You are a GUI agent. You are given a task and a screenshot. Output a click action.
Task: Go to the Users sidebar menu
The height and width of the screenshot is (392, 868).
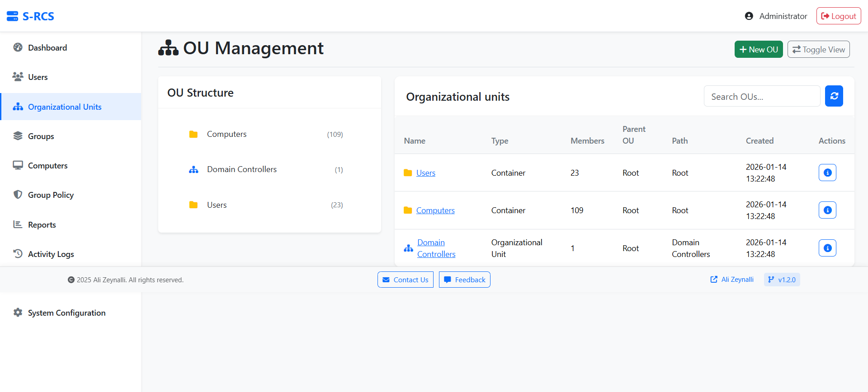(x=71, y=77)
